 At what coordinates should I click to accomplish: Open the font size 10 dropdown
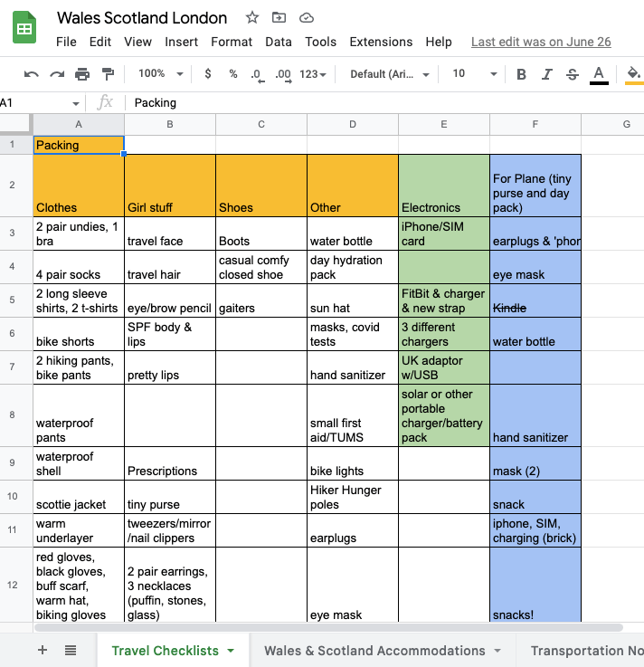tap(474, 74)
